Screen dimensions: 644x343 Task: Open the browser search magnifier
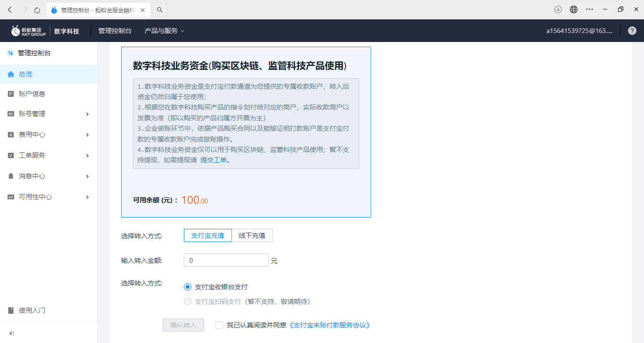pyautogui.click(x=160, y=9)
